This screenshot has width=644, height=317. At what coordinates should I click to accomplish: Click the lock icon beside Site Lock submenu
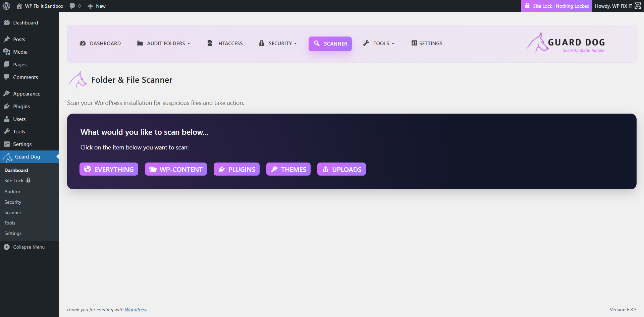point(29,180)
